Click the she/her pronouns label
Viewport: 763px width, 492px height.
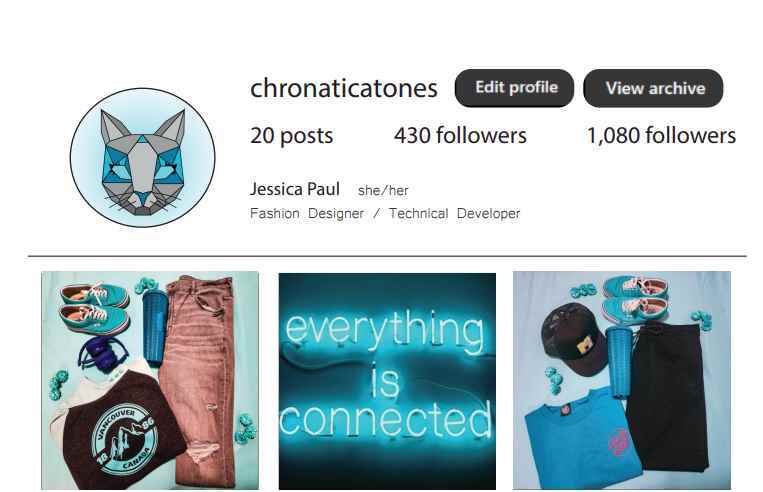coord(383,190)
